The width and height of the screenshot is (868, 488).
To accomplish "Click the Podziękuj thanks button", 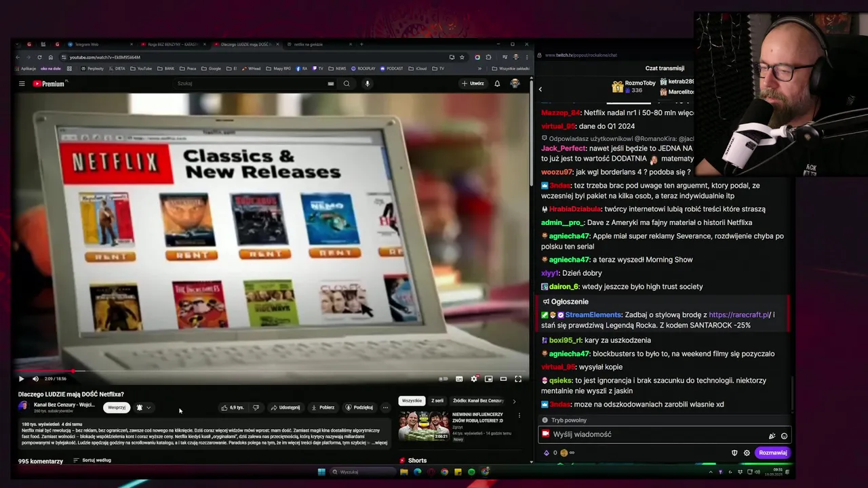I will pyautogui.click(x=359, y=407).
